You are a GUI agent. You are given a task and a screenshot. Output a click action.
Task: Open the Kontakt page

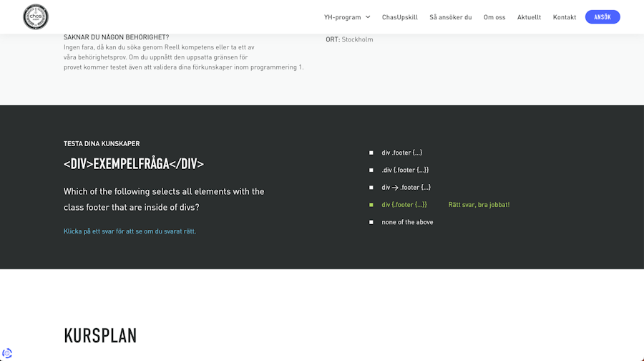(565, 17)
